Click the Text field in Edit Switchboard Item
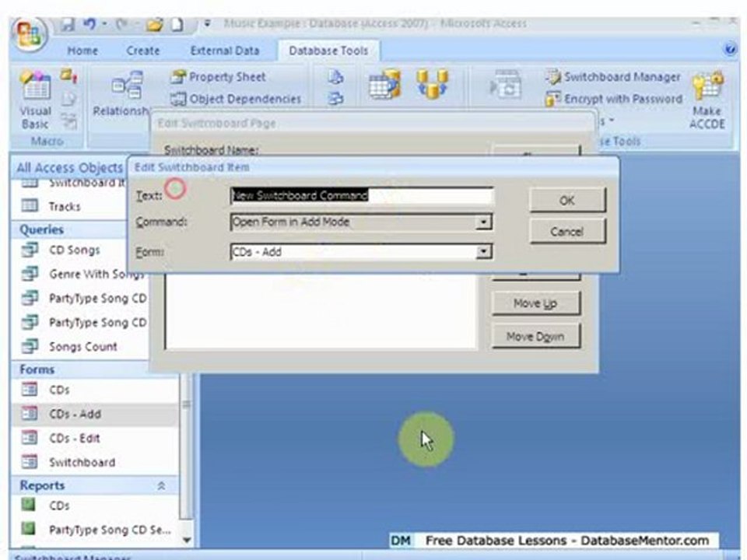747x560 pixels. [x=362, y=196]
